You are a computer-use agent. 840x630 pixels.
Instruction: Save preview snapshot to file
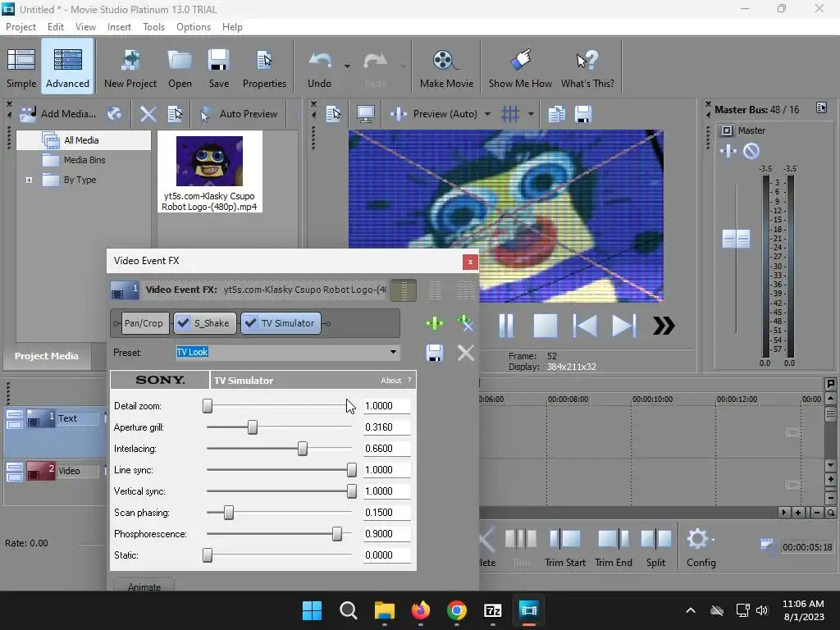(x=583, y=113)
